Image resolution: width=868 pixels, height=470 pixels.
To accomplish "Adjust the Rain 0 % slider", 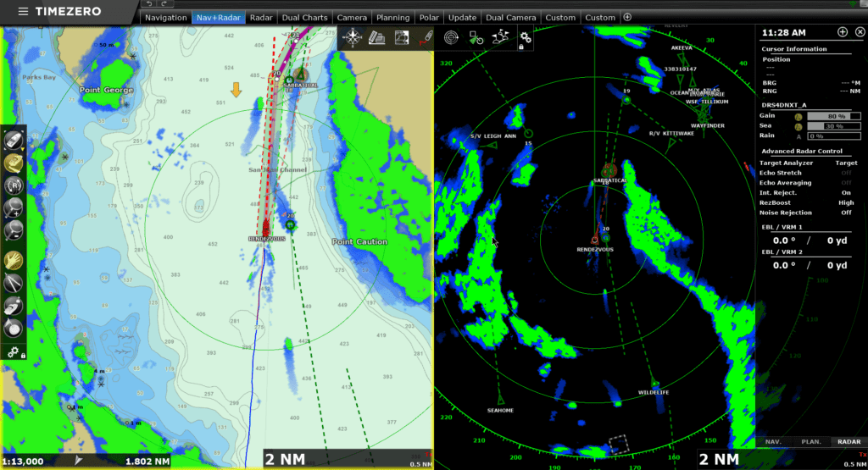I will click(x=834, y=136).
